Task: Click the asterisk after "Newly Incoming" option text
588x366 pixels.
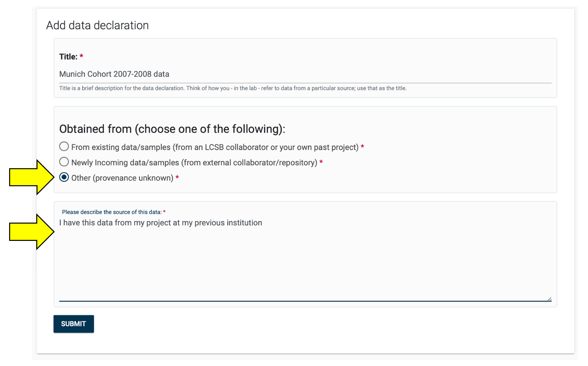Action: pyautogui.click(x=321, y=162)
